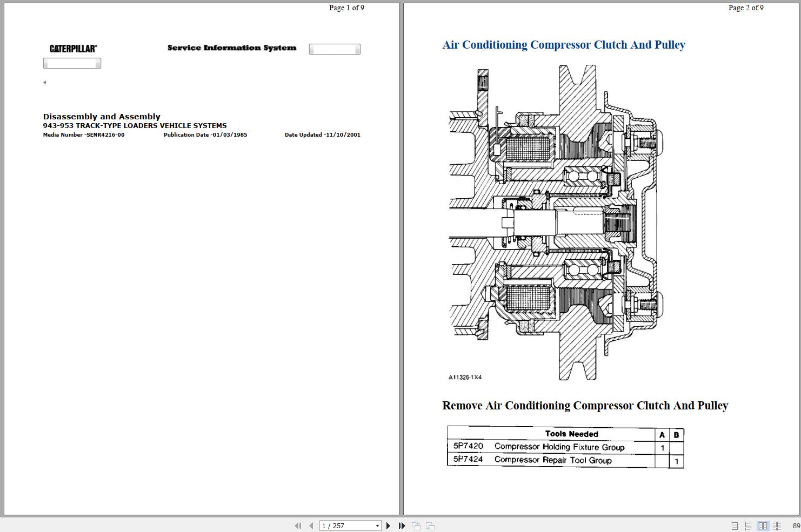The image size is (801, 532).
Task: Click the next view icon in the status bar
Action: point(430,526)
